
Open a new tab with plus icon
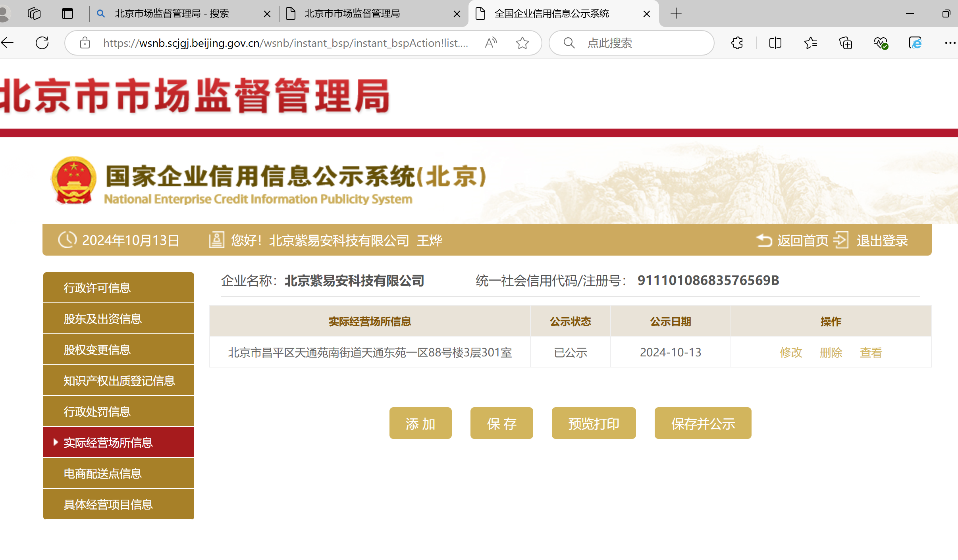[x=676, y=13]
